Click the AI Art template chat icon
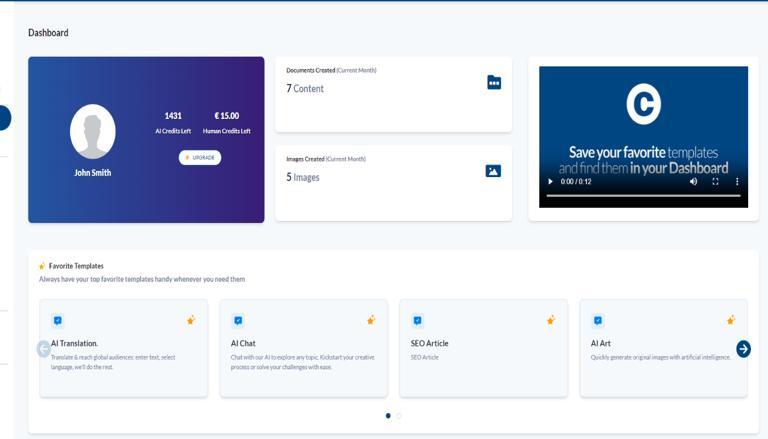768x439 pixels. pyautogui.click(x=598, y=321)
